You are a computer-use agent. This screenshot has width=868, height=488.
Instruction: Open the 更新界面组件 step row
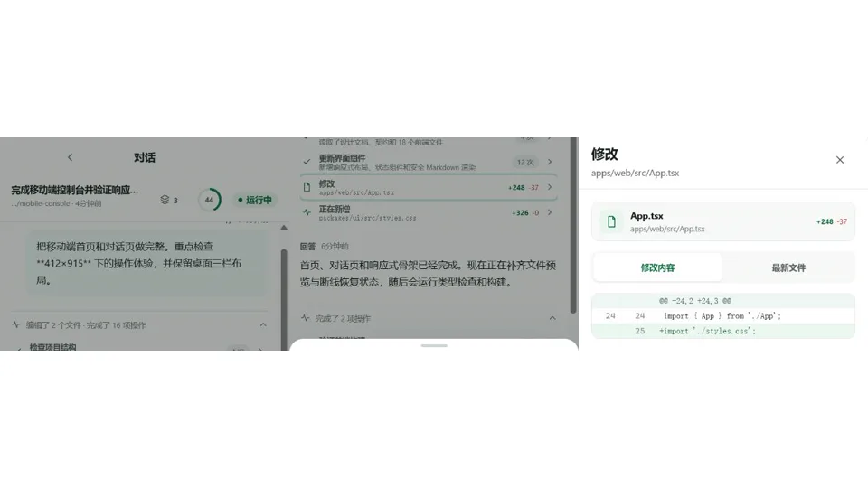pos(429,162)
